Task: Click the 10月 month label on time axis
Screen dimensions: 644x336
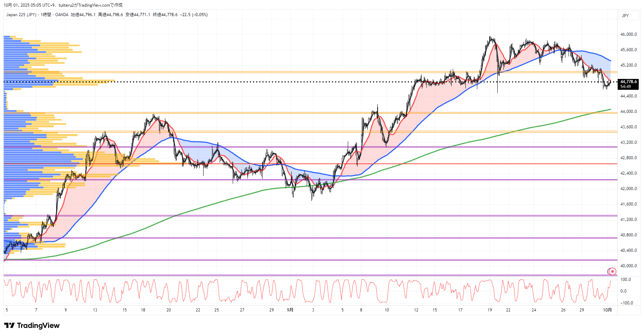Action: [608, 310]
